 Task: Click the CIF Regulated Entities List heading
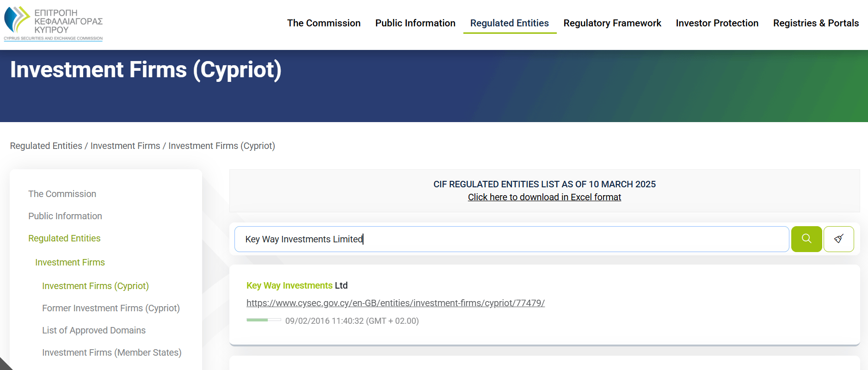click(544, 184)
